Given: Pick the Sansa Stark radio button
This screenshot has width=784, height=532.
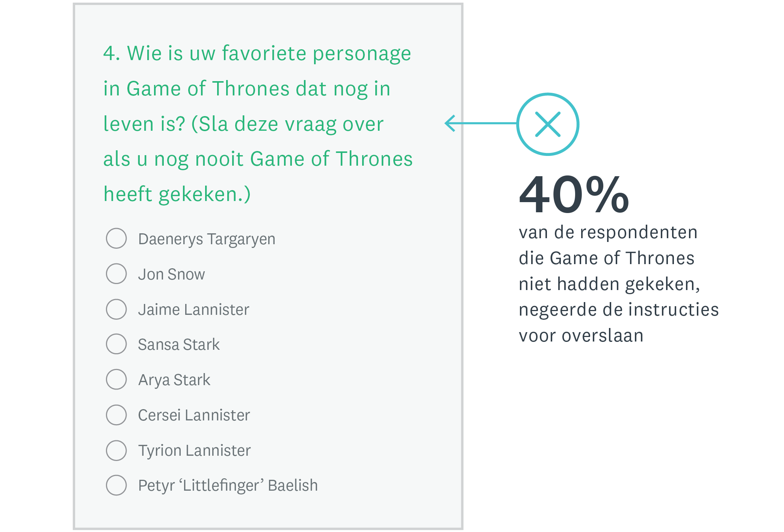Looking at the screenshot, I should click(x=116, y=344).
